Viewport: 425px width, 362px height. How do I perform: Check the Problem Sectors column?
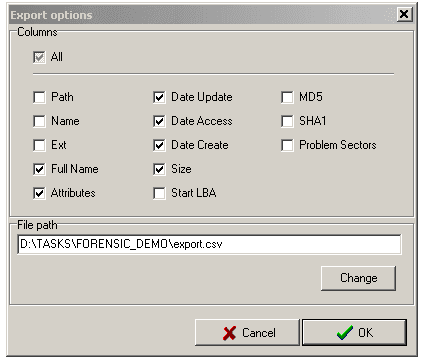point(287,145)
